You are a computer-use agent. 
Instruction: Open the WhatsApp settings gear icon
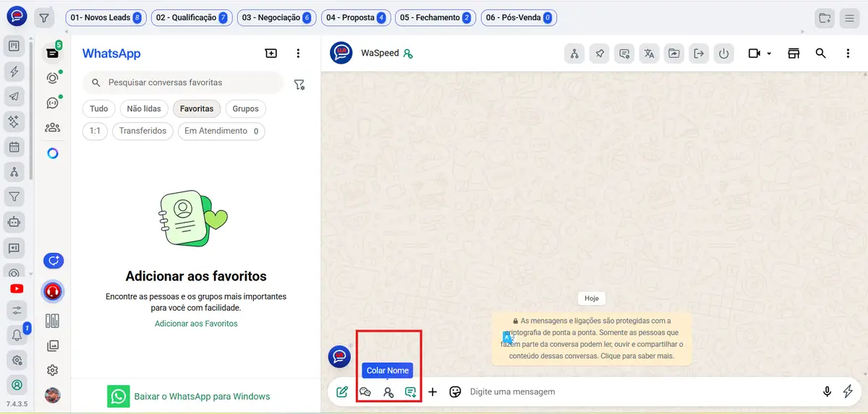point(52,371)
